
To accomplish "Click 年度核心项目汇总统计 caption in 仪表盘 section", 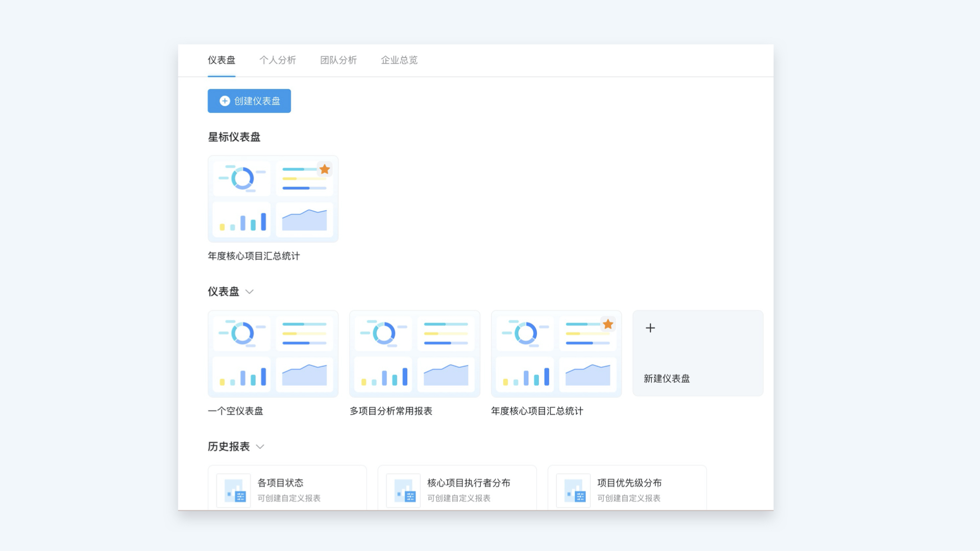I will (x=537, y=411).
